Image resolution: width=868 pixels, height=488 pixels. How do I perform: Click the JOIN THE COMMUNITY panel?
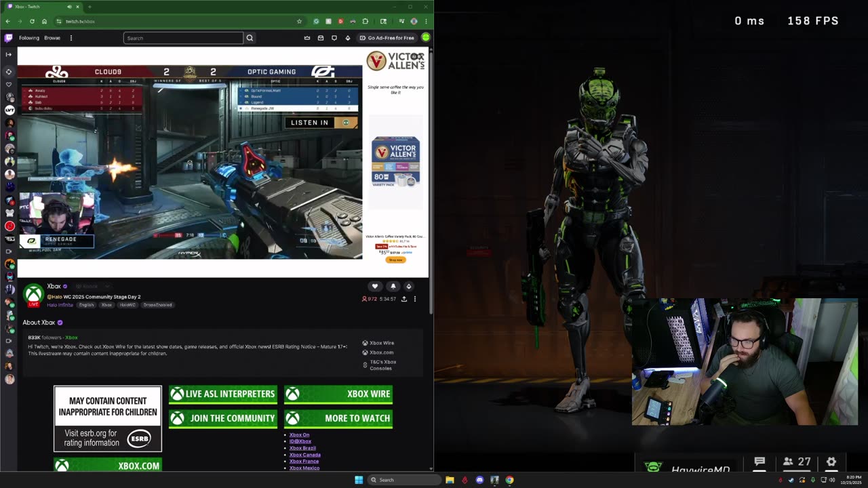pos(222,418)
